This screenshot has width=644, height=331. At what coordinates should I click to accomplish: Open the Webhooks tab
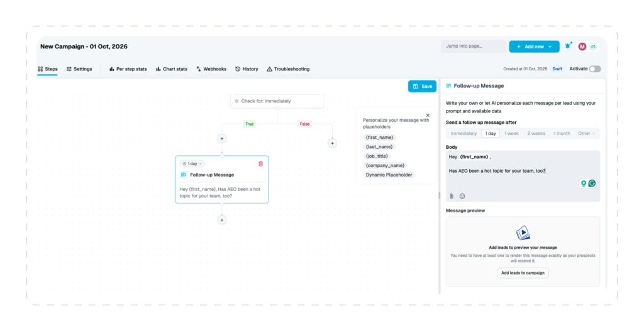(x=211, y=69)
